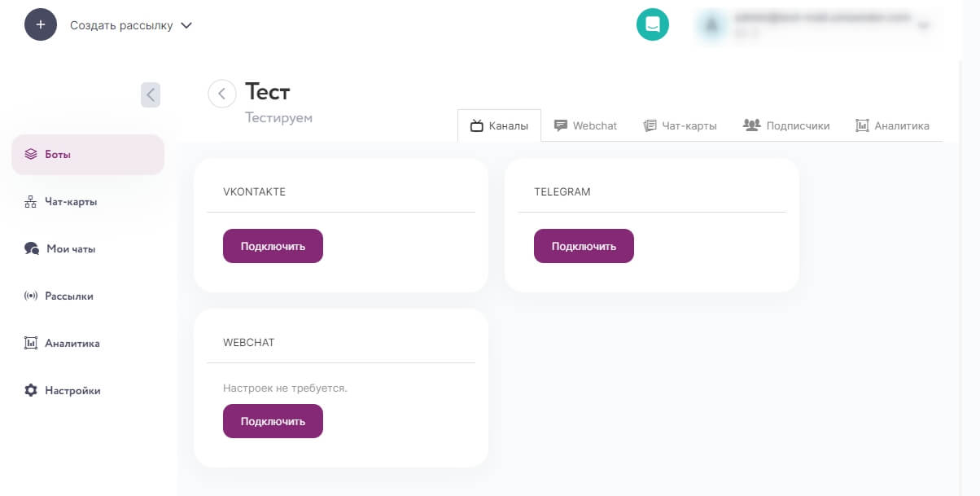
Task: Switch to the Каналы tab
Action: [x=499, y=125]
